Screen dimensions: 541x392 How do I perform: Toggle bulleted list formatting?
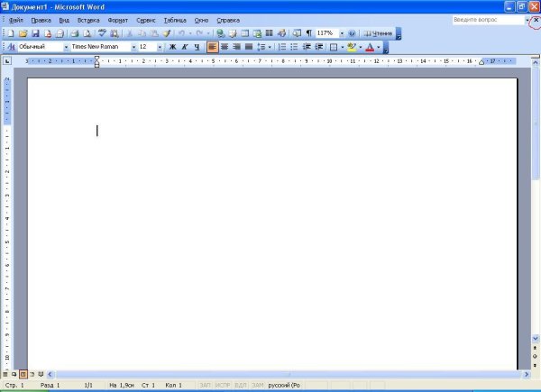(294, 47)
